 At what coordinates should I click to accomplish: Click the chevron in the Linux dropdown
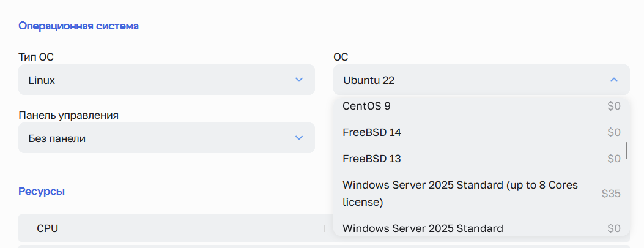coord(299,80)
